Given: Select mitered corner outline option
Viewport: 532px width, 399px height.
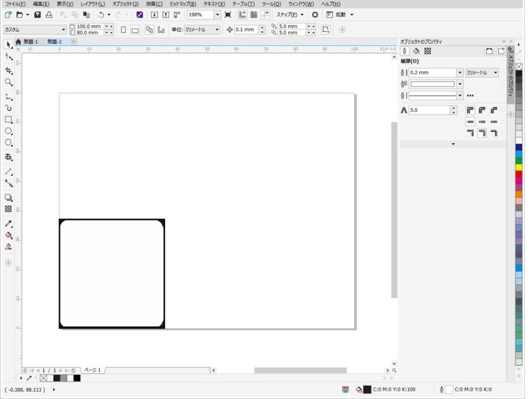Looking at the screenshot, I should pos(470,110).
